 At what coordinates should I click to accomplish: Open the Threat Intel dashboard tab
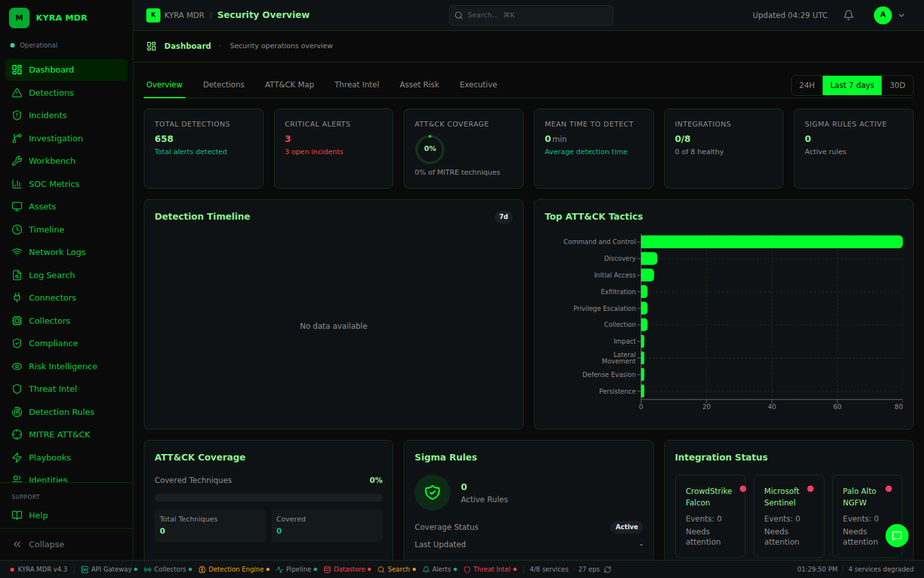357,84
